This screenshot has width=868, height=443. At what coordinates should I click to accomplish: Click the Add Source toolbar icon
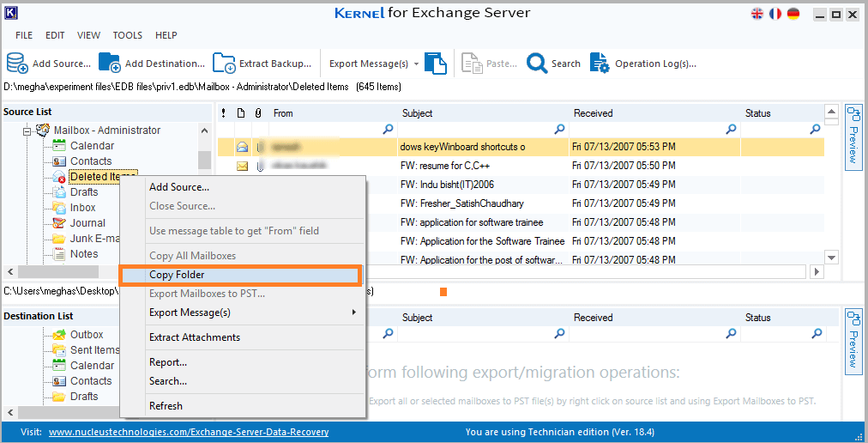coord(17,64)
